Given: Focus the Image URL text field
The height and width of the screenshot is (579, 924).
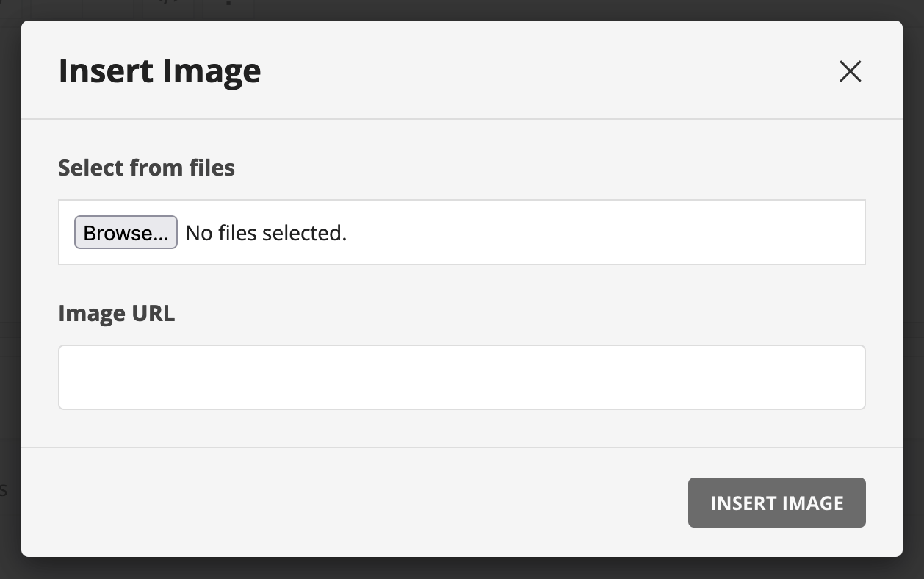Looking at the screenshot, I should click(x=461, y=377).
